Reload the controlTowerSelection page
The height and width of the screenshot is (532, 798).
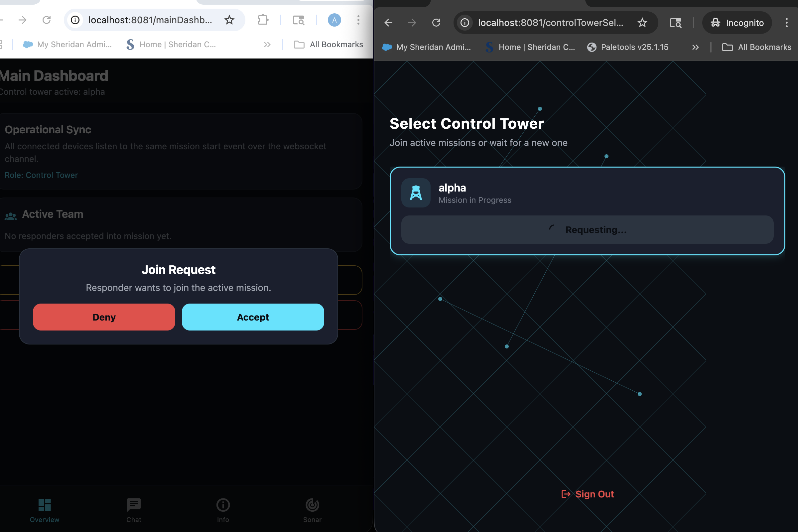point(436,23)
